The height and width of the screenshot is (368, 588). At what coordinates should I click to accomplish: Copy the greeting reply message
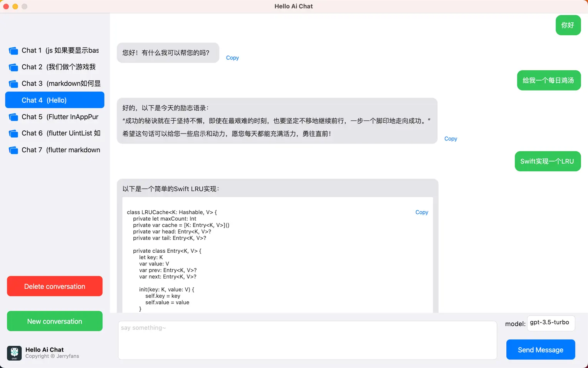tap(232, 57)
